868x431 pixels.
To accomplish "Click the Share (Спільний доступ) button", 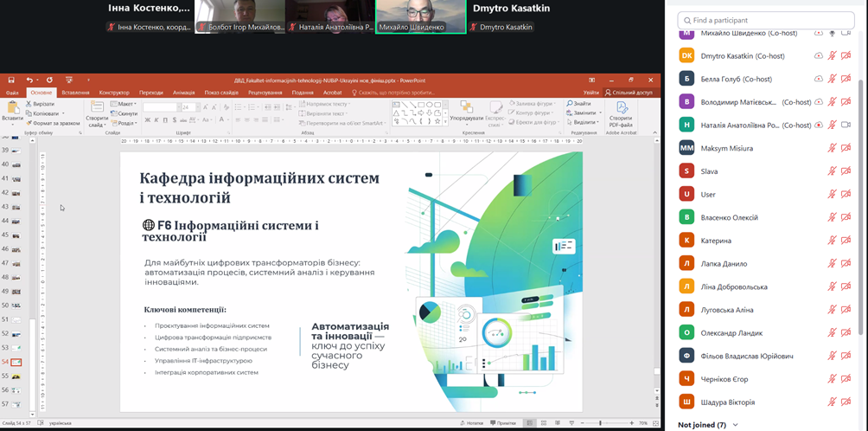I will point(629,93).
